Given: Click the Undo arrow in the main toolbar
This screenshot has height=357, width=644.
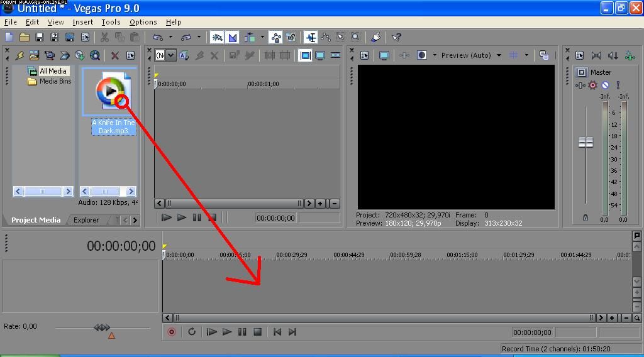Looking at the screenshot, I should point(158,38).
